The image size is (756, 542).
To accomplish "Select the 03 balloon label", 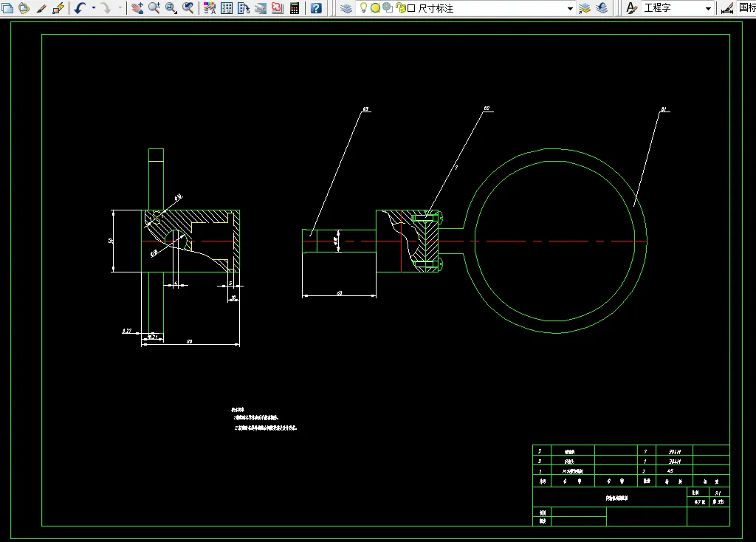I will [365, 109].
